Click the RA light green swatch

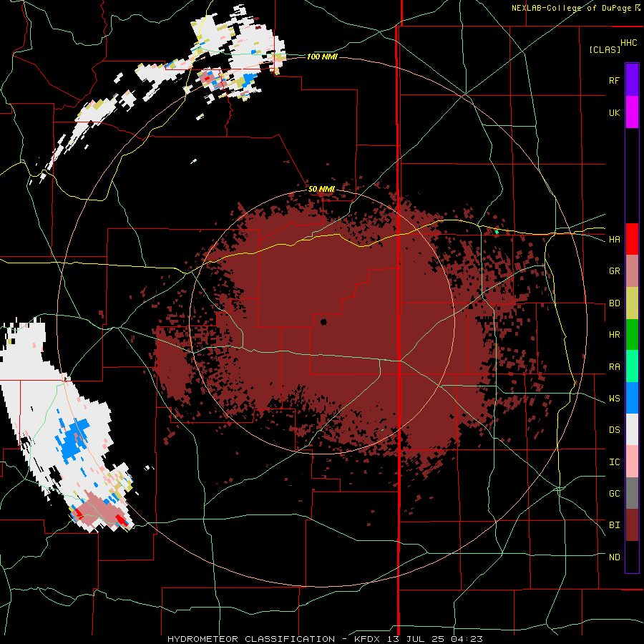point(632,366)
